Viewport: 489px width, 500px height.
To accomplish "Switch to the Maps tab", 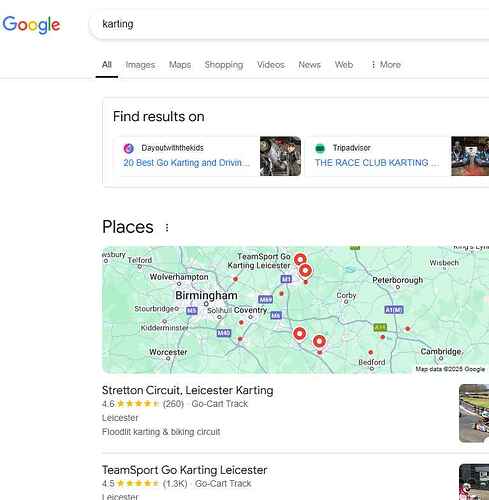I will click(180, 65).
